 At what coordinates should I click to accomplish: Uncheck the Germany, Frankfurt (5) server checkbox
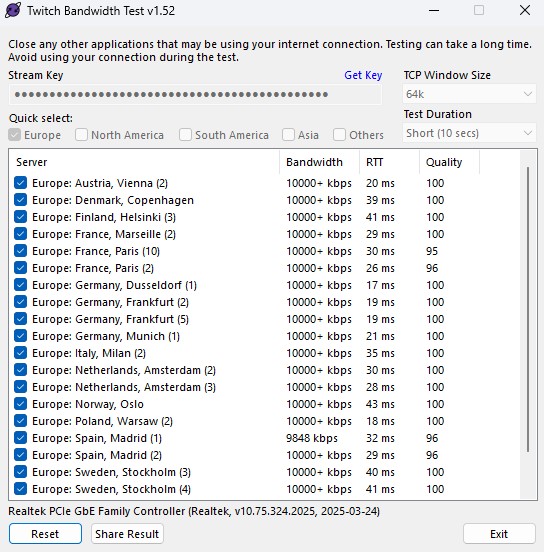[20, 319]
